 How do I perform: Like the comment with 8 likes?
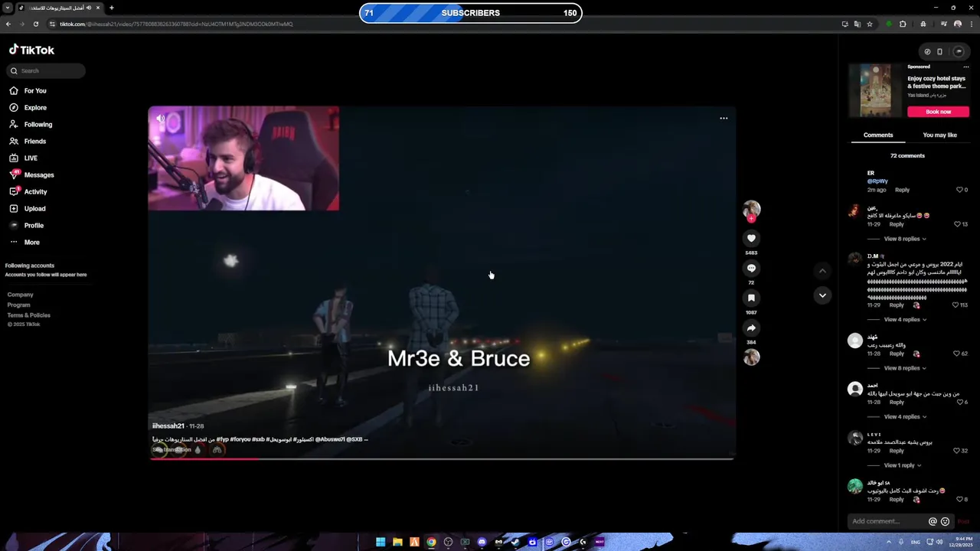coord(959,500)
